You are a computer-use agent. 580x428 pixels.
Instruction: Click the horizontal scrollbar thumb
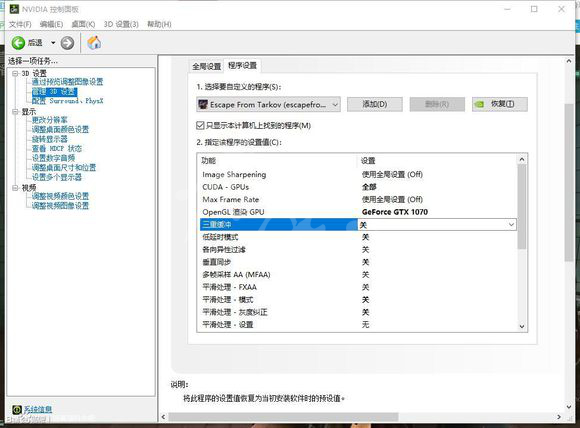pyautogui.click(x=283, y=417)
